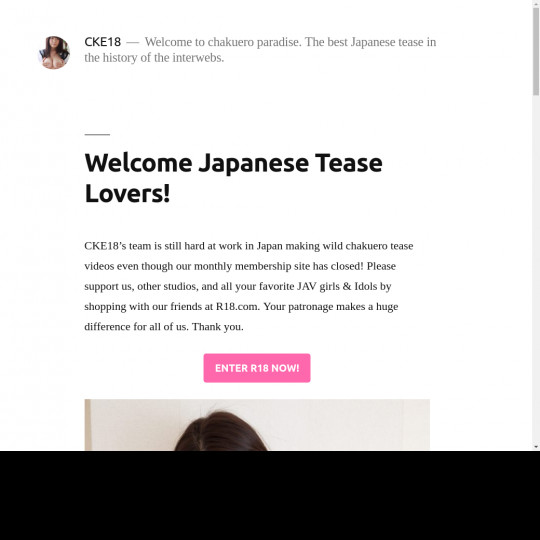Image resolution: width=540 pixels, height=540 pixels.
Task: Open the Welcome Japanese Tease Lovers! heading
Action: 233,178
